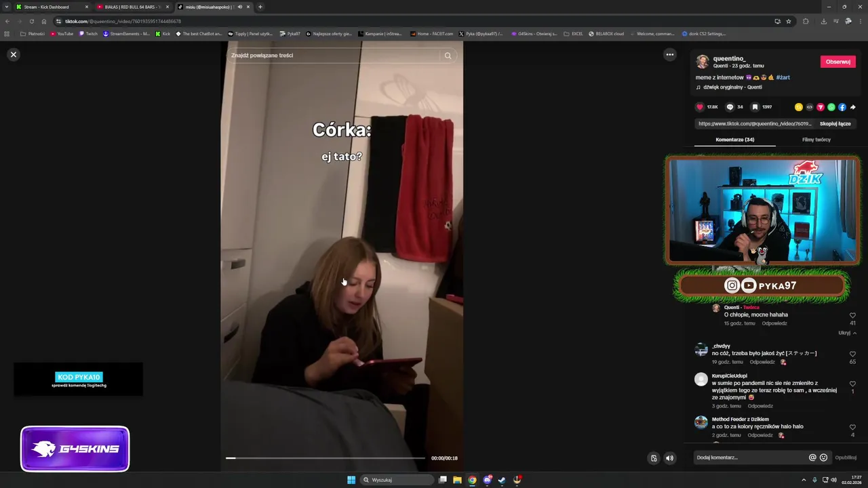This screenshot has height=488, width=868.
Task: Reply to KurupiCieUdupi comment via Odpowiedz
Action: tap(760, 406)
